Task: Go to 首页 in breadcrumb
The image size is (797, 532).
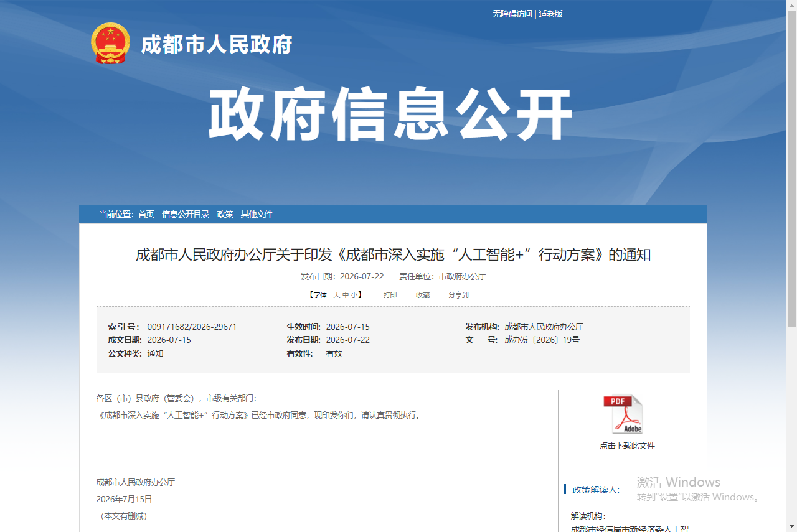Action: click(146, 214)
